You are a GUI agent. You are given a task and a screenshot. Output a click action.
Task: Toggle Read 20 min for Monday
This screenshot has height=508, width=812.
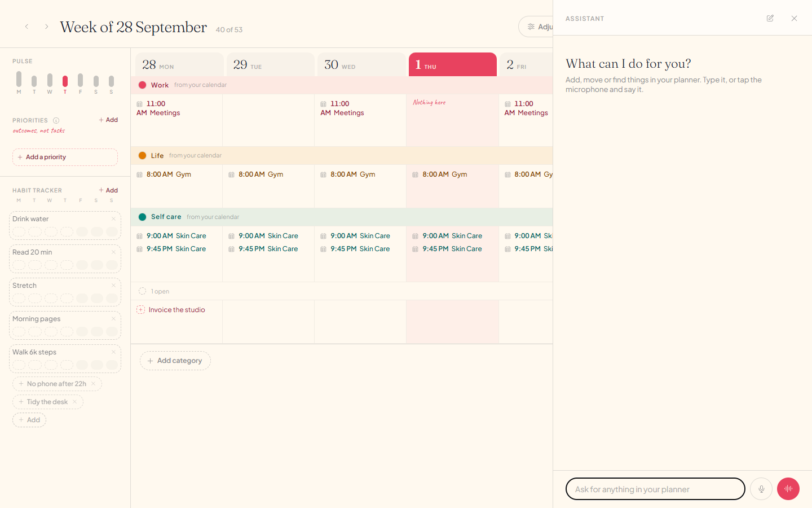[x=19, y=265]
